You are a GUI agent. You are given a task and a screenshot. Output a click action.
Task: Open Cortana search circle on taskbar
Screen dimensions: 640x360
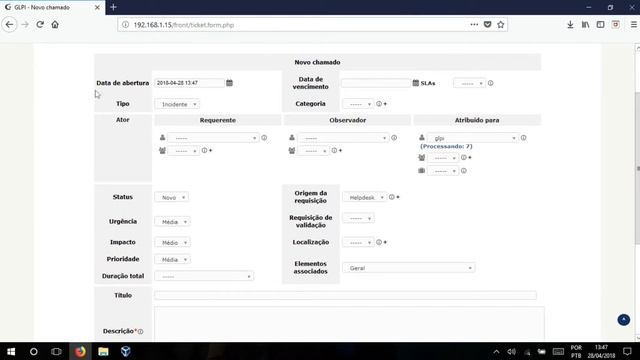(33, 351)
